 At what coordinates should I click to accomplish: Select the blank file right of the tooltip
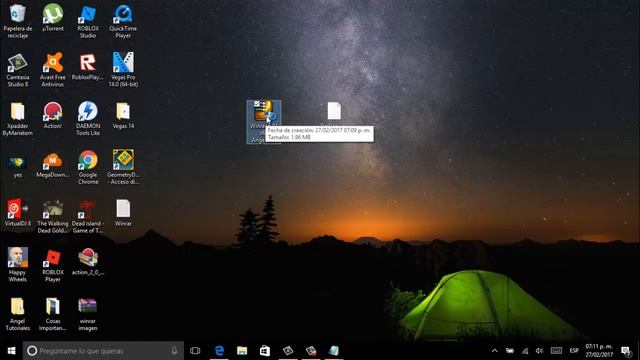tap(333, 111)
